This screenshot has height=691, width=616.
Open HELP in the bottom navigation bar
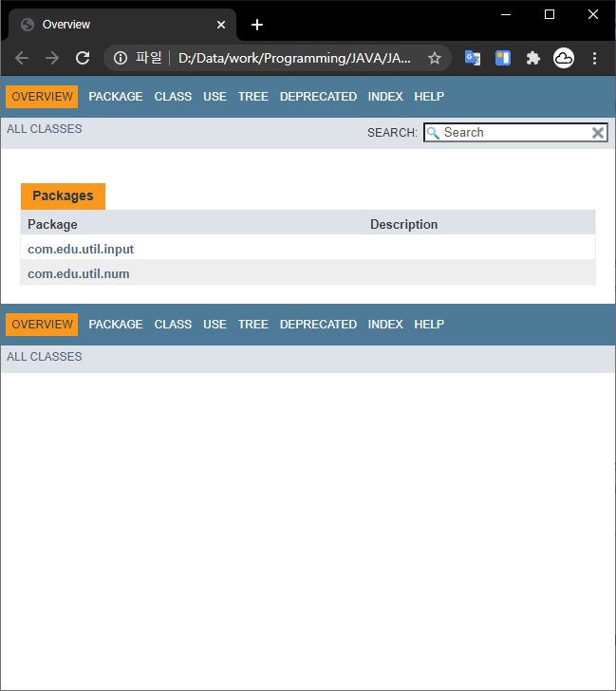click(x=429, y=325)
